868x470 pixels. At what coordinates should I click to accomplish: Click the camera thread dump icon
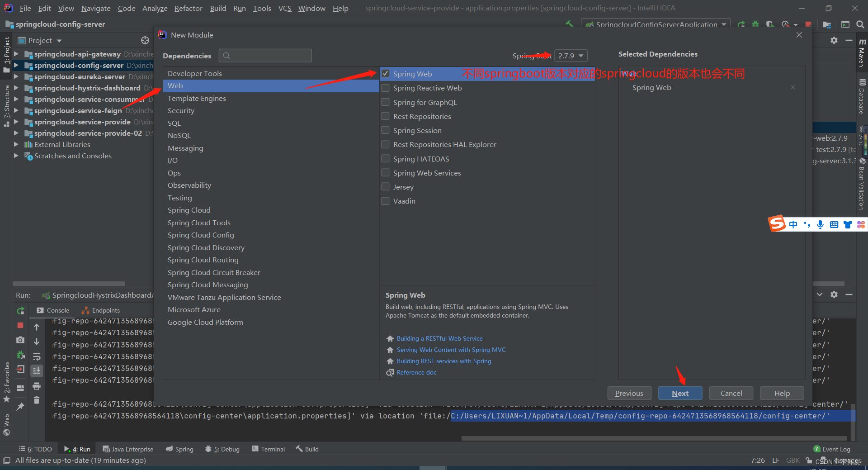(x=20, y=340)
